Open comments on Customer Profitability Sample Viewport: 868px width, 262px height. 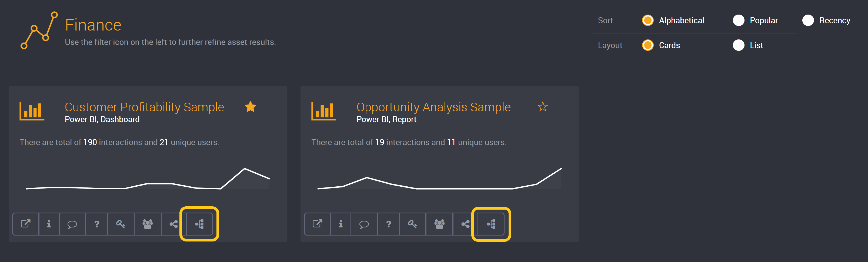(x=72, y=224)
